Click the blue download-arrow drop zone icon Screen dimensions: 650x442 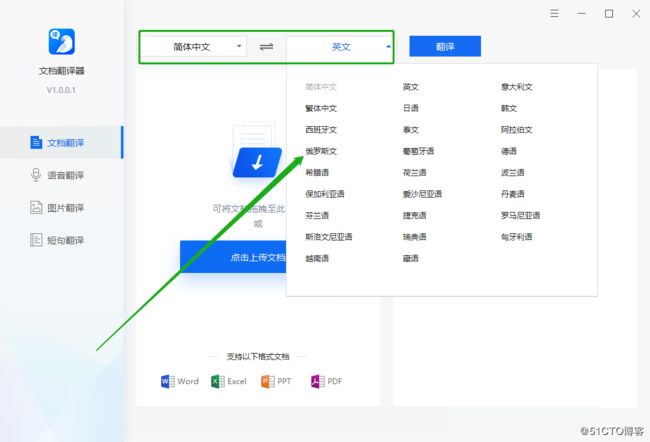point(257,162)
